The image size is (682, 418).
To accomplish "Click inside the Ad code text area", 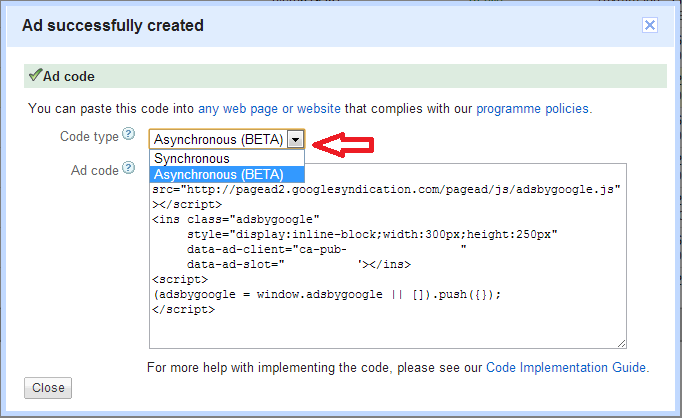I will click(388, 256).
